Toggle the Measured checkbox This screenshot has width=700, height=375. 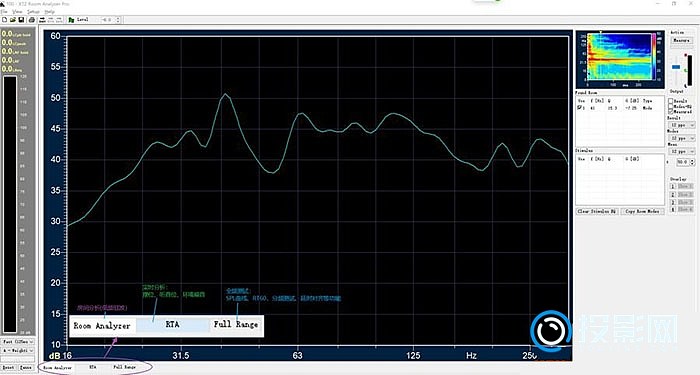tap(671, 111)
